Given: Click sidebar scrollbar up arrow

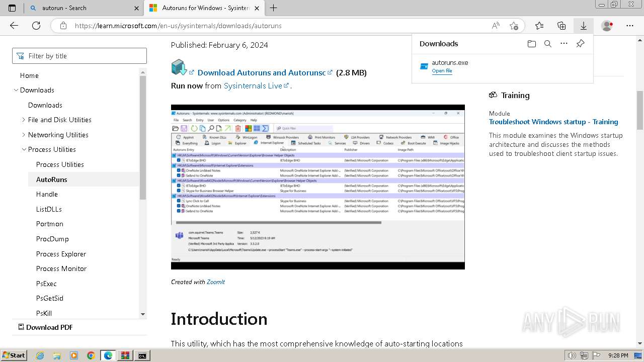Looking at the screenshot, I should 143,72.
